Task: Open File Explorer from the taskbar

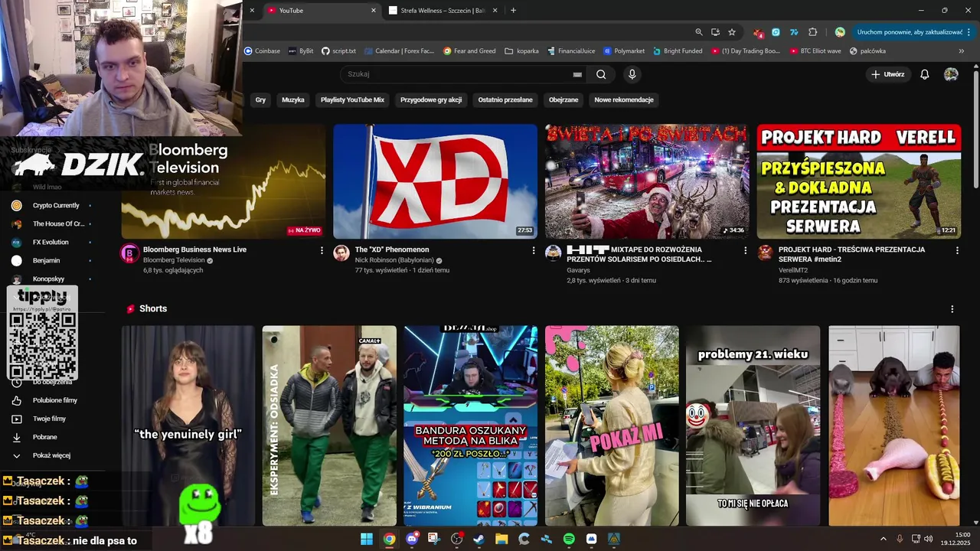Action: click(x=501, y=539)
